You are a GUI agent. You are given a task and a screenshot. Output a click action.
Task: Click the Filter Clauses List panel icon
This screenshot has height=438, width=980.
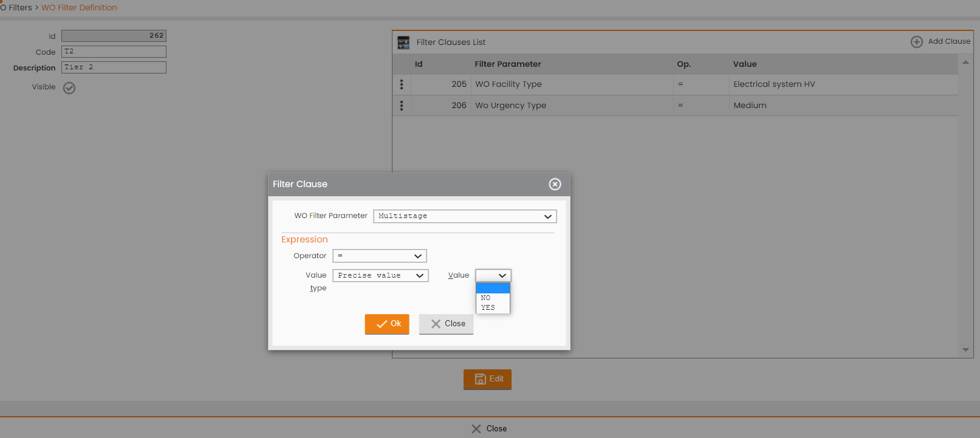[403, 43]
